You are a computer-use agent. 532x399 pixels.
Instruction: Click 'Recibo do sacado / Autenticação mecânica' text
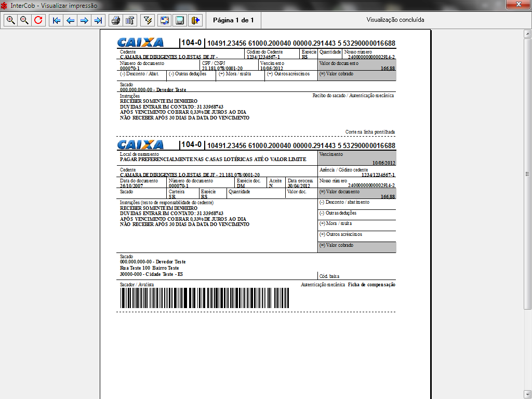tap(353, 96)
